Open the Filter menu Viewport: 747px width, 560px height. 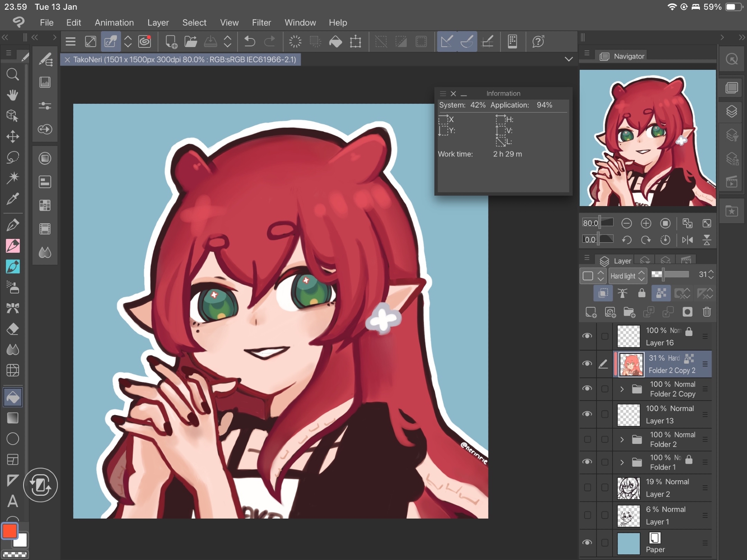261,23
